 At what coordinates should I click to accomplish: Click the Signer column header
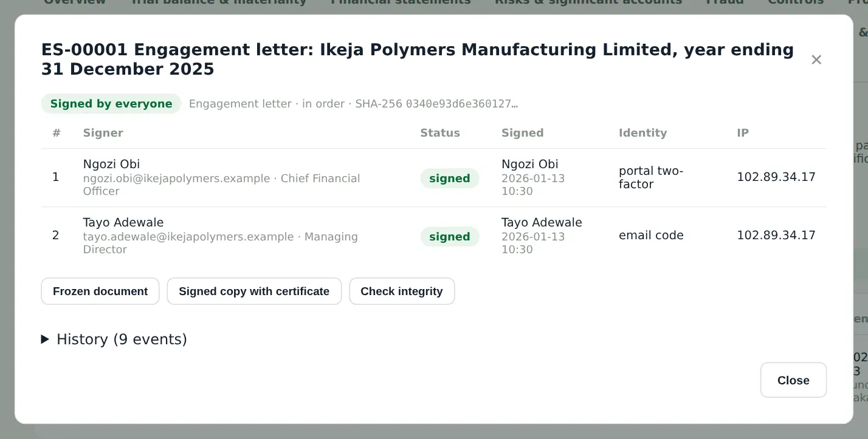[x=103, y=133]
